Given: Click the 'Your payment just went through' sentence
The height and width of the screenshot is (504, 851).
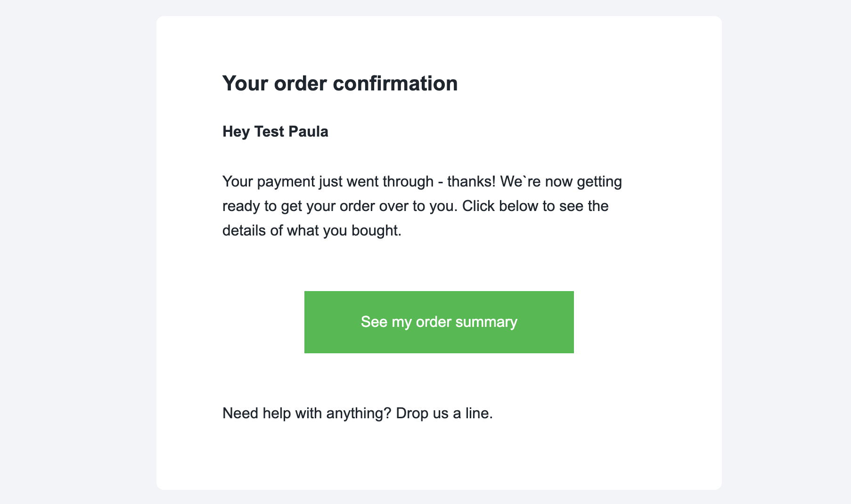Looking at the screenshot, I should (x=328, y=181).
